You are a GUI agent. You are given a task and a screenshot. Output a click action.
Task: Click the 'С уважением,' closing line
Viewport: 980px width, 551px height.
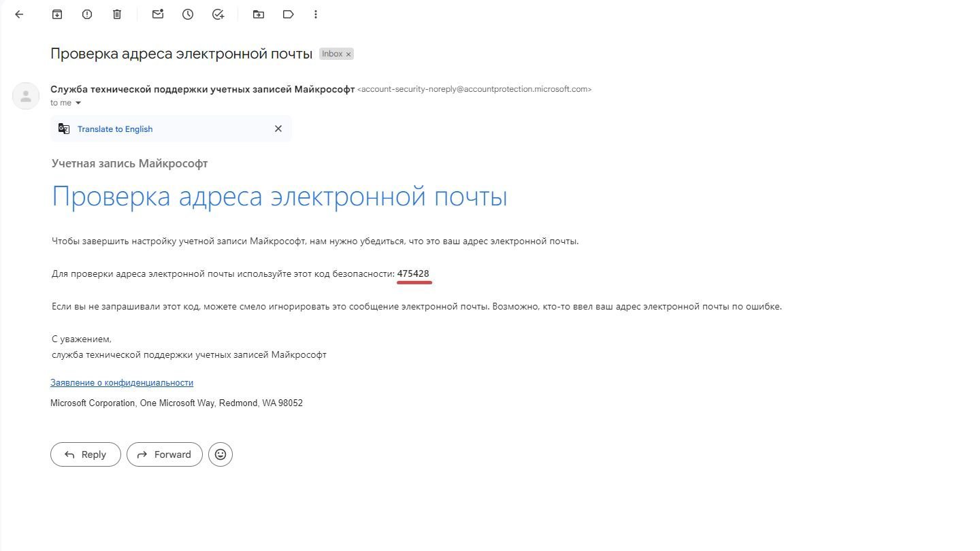(x=82, y=339)
